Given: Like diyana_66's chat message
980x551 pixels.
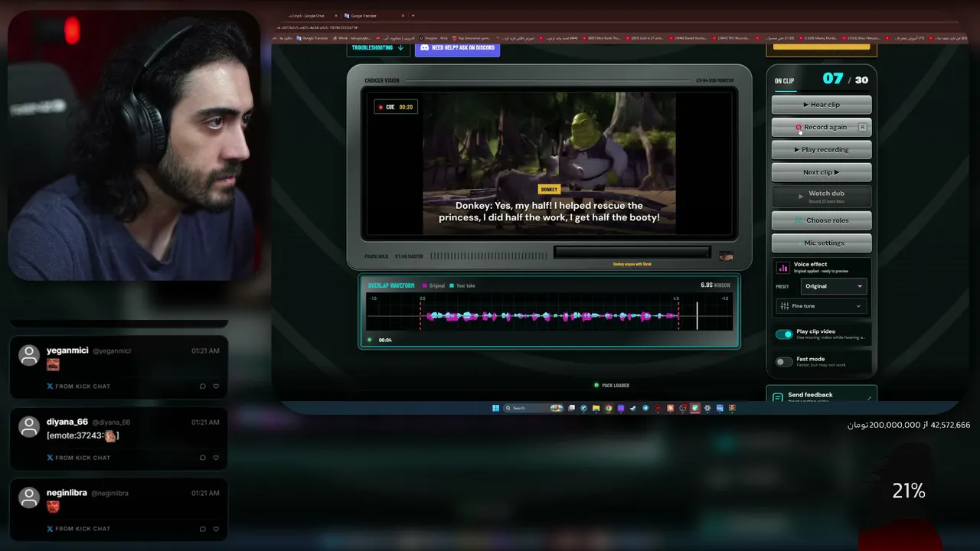Looking at the screenshot, I should pos(216,458).
